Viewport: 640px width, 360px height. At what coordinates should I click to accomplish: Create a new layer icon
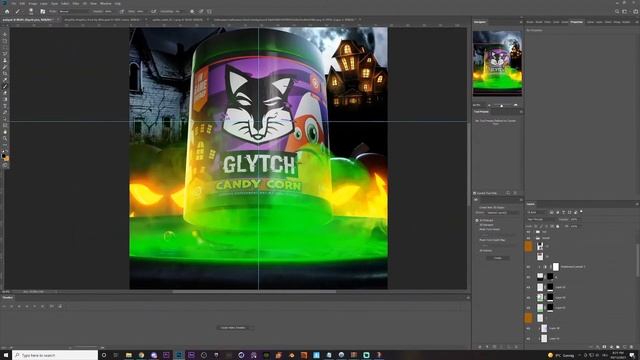pyautogui.click(x=624, y=347)
